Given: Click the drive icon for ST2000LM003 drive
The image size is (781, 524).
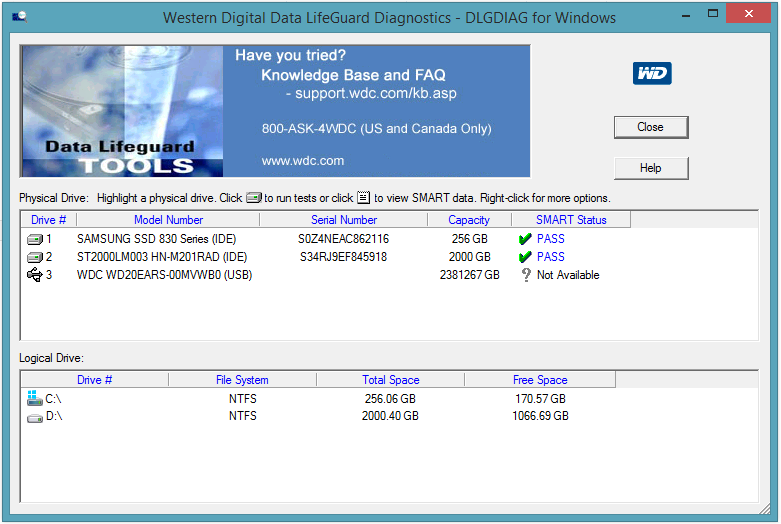Looking at the screenshot, I should pyautogui.click(x=35, y=258).
